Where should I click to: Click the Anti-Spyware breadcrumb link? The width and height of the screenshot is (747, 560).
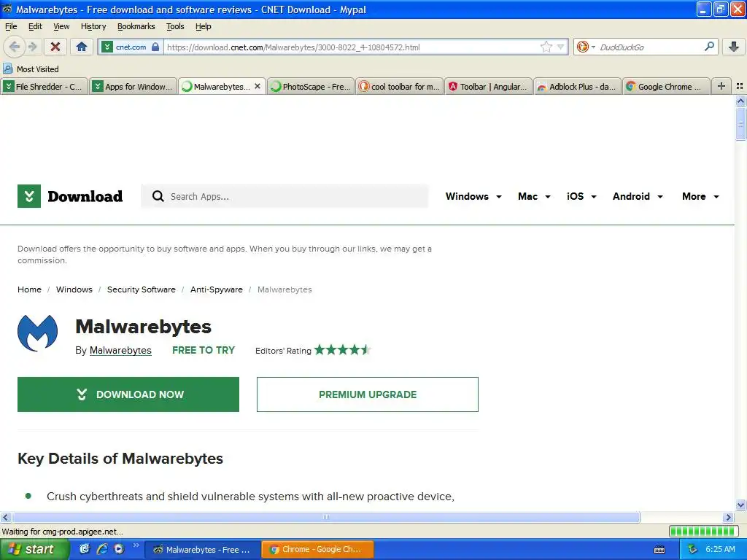coord(217,289)
